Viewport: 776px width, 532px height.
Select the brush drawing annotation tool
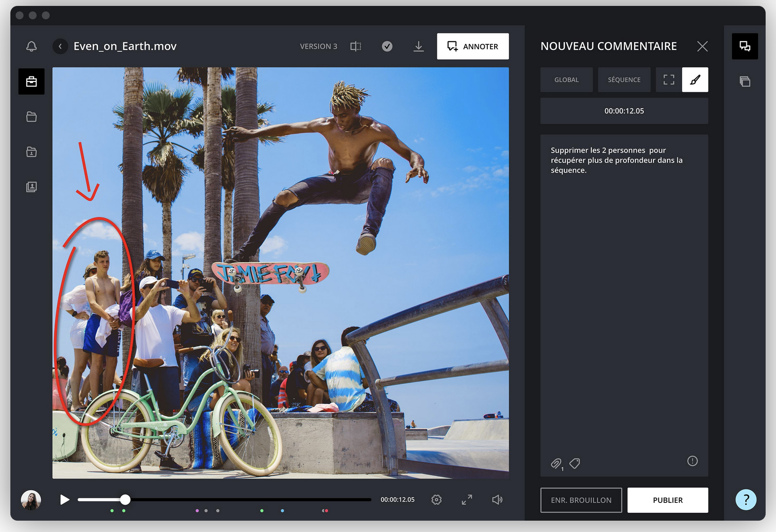(695, 80)
